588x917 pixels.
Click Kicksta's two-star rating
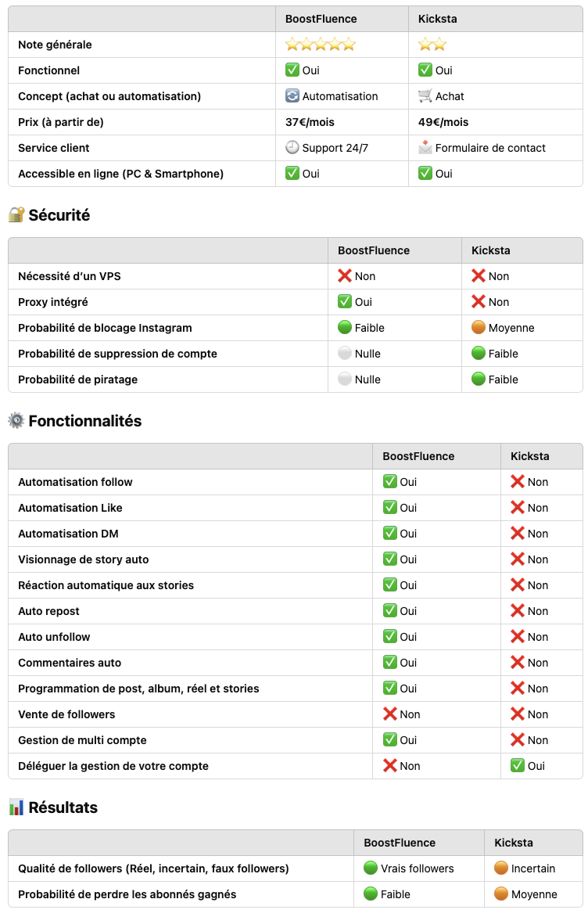coord(432,45)
